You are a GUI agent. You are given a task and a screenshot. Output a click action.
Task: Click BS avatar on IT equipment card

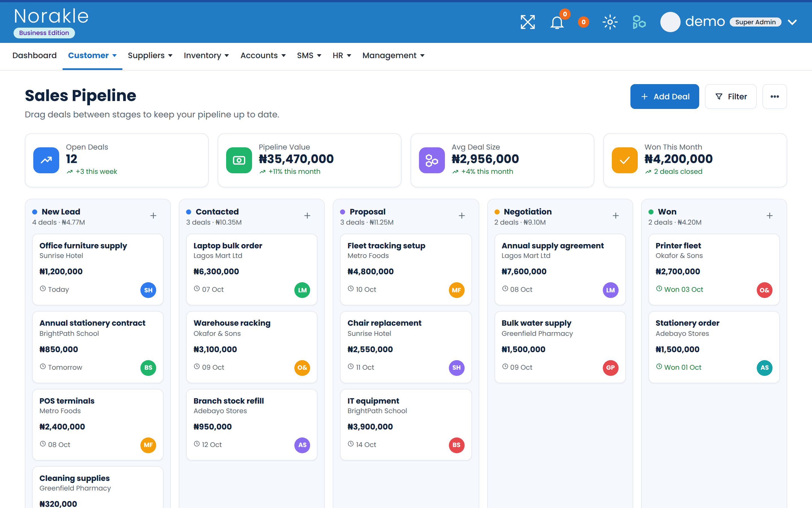[x=456, y=445]
